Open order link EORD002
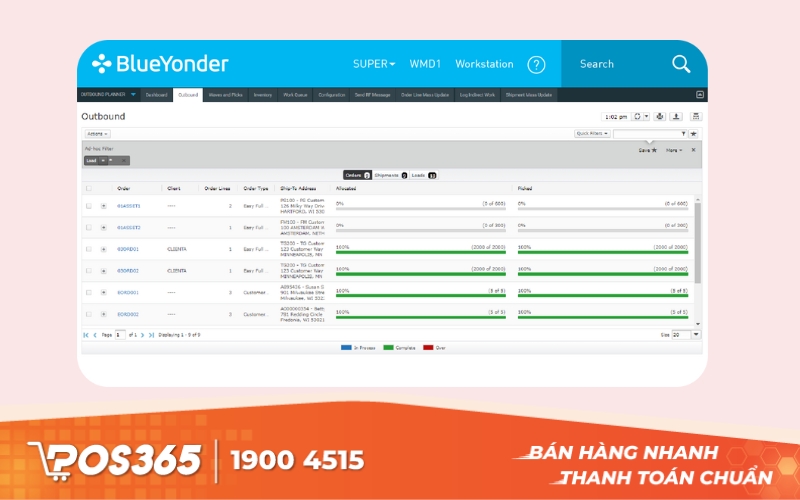 [x=128, y=314]
